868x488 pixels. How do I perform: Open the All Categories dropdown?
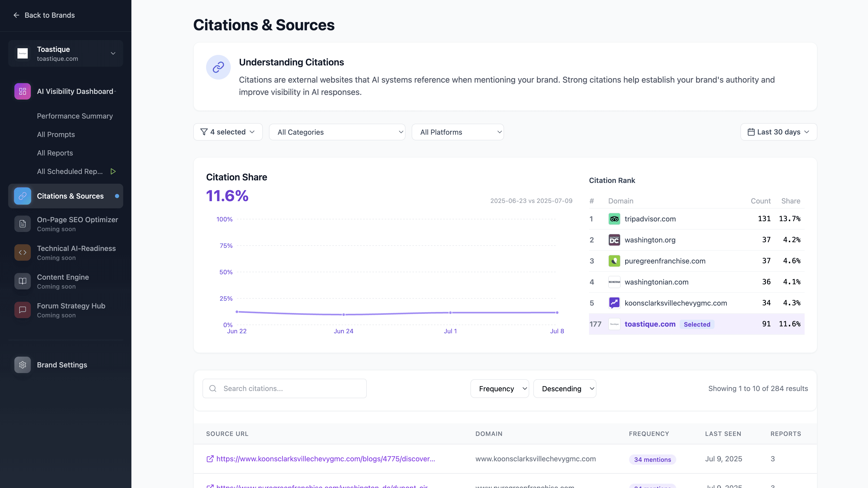337,132
